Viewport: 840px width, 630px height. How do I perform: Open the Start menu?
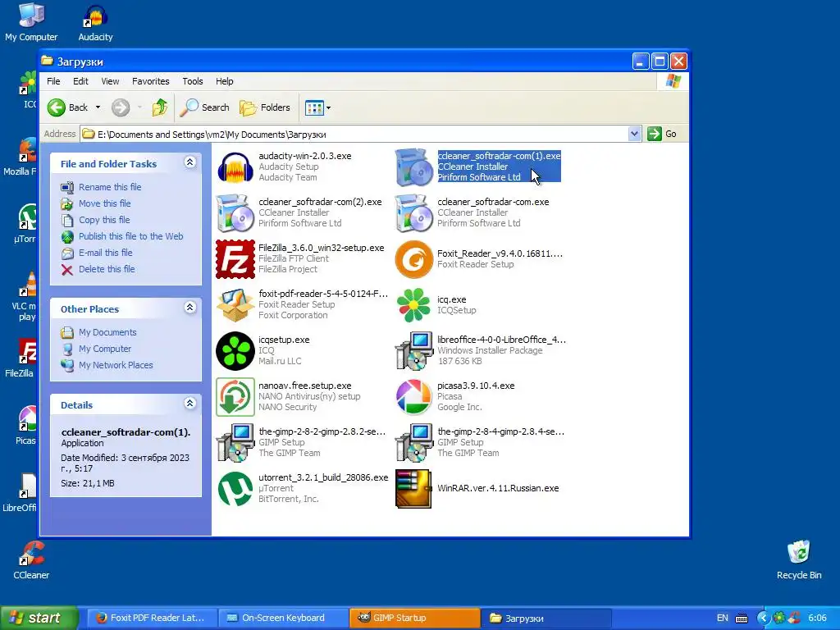point(39,618)
